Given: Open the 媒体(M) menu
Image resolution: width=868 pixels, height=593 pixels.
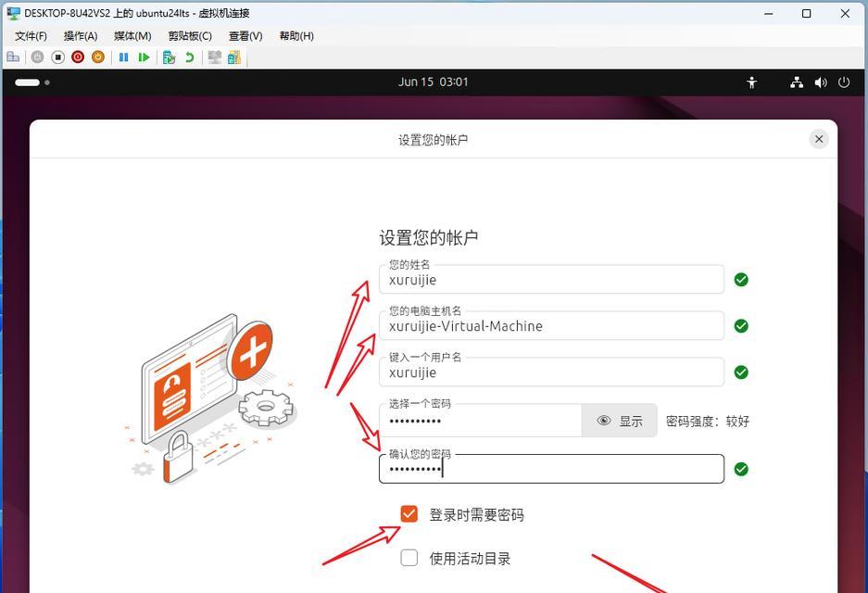Looking at the screenshot, I should (x=132, y=36).
